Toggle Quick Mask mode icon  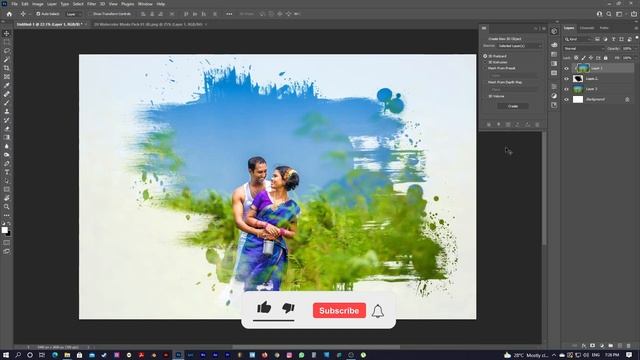(7, 243)
